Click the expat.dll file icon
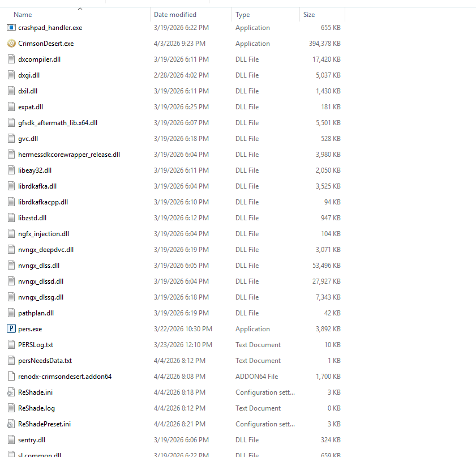The width and height of the screenshot is (476, 457). coord(11,107)
